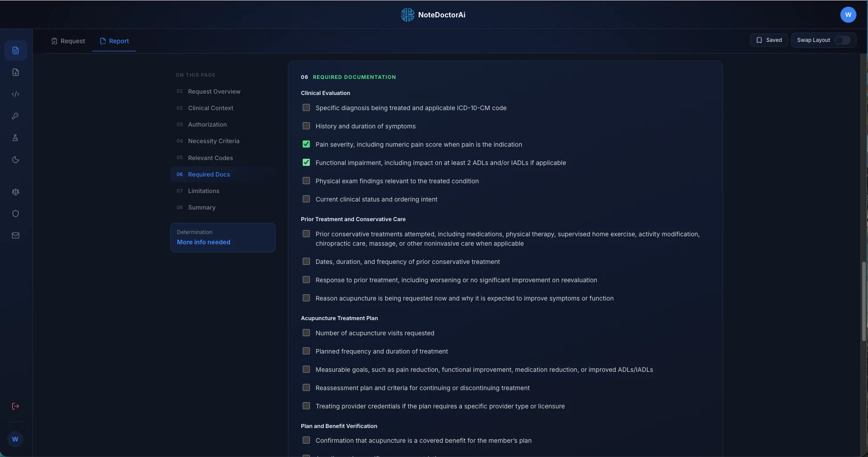Click the W avatar at bottom of sidebar
The image size is (868, 457).
click(x=15, y=439)
